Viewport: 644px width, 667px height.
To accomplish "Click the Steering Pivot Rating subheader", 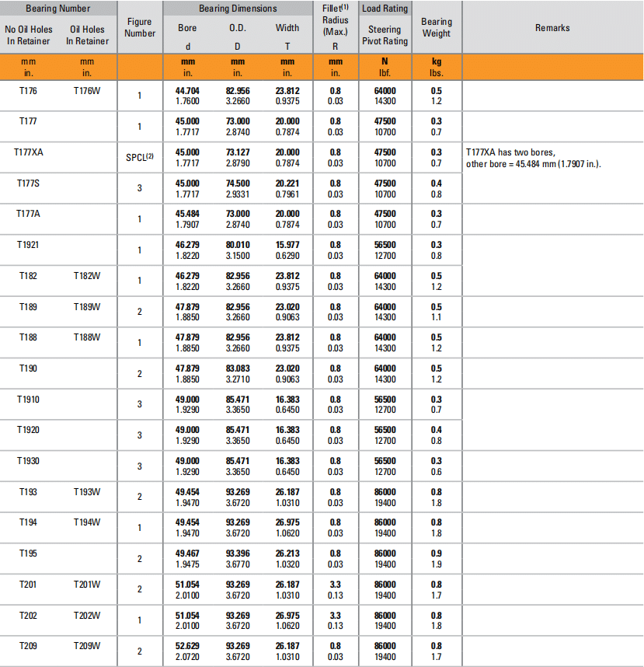I will click(385, 36).
